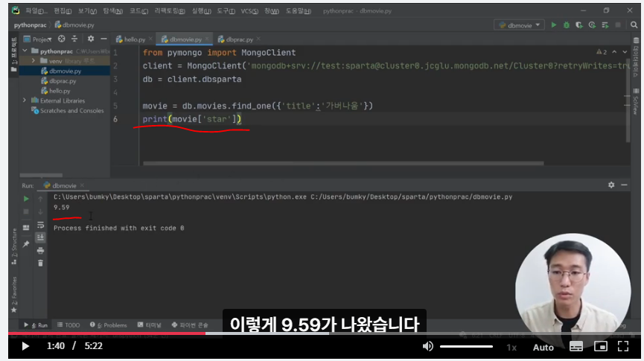Minimize the Run panel with minus icon
The width and height of the screenshot is (644, 361).
624,185
